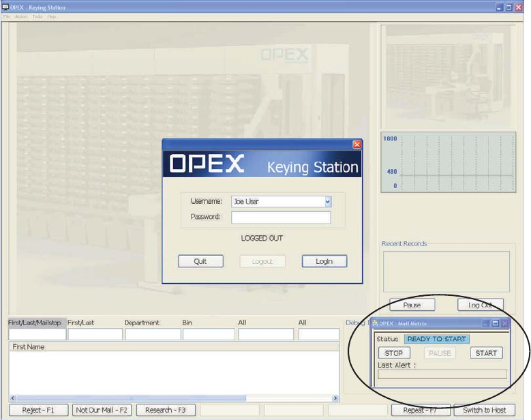Click the Repeat - F7 button
The image size is (531, 420).
point(421,410)
